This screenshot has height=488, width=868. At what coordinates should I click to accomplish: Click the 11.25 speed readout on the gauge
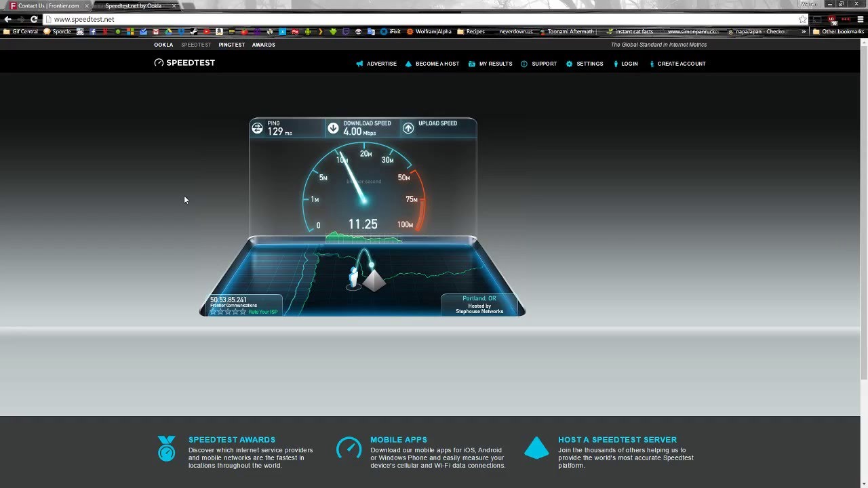tap(363, 224)
